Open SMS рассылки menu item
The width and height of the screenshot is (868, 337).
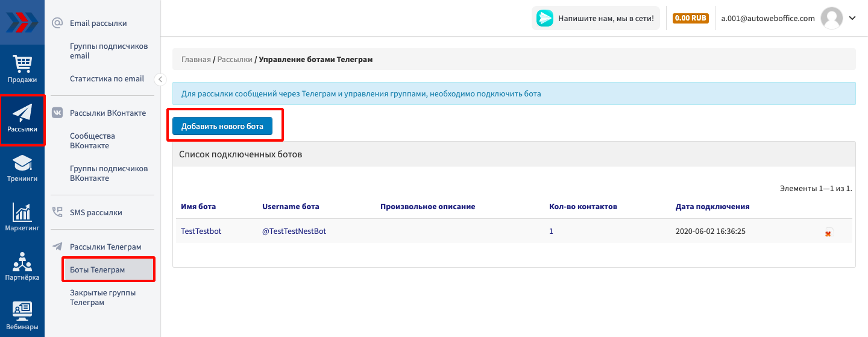[96, 212]
